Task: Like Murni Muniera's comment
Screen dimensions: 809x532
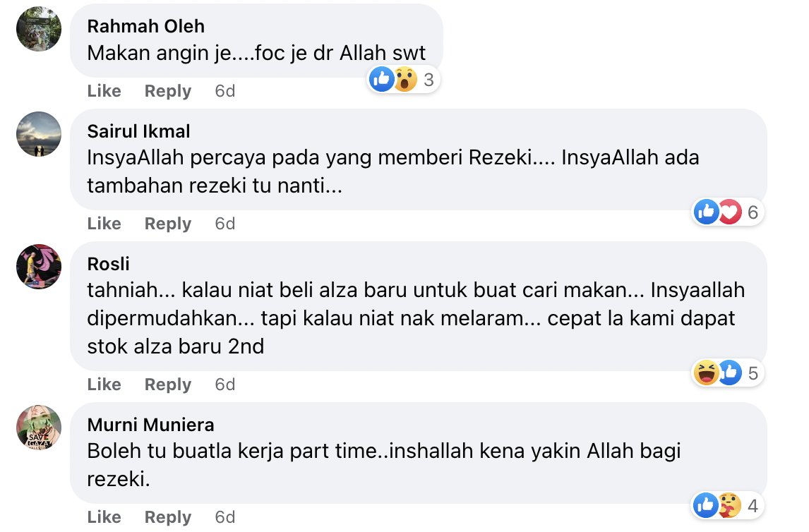Action: [x=104, y=517]
